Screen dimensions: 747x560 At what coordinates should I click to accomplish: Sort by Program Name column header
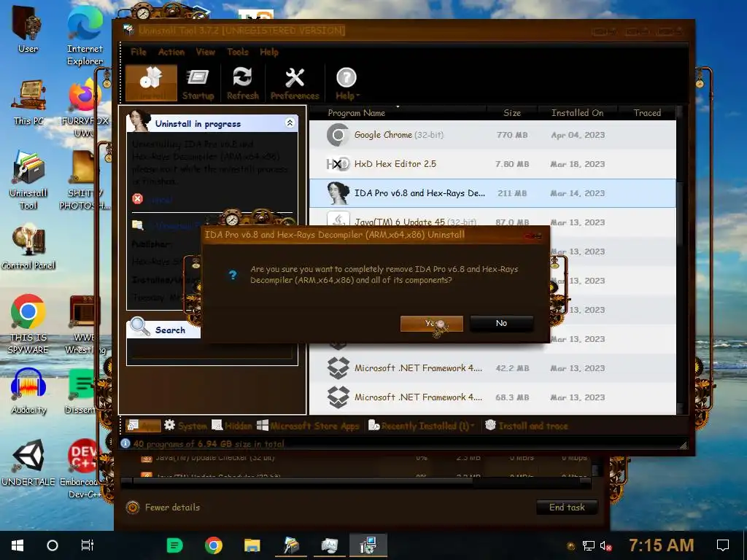tap(356, 113)
